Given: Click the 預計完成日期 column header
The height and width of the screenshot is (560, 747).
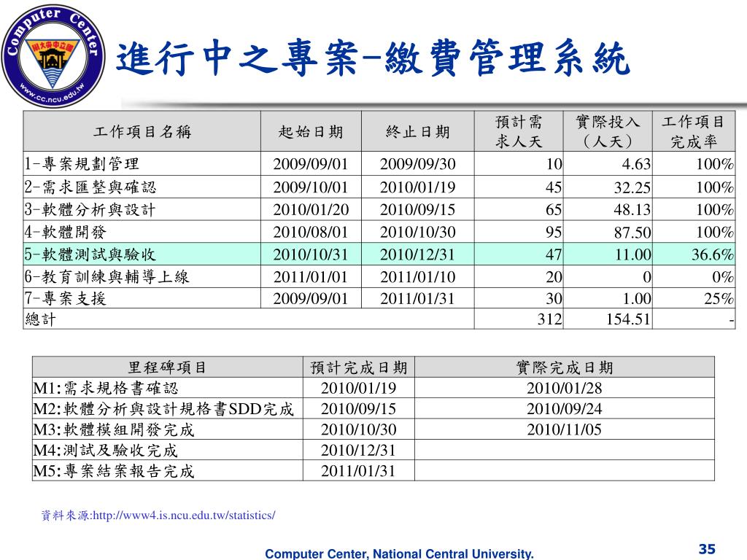Looking at the screenshot, I should [x=359, y=367].
